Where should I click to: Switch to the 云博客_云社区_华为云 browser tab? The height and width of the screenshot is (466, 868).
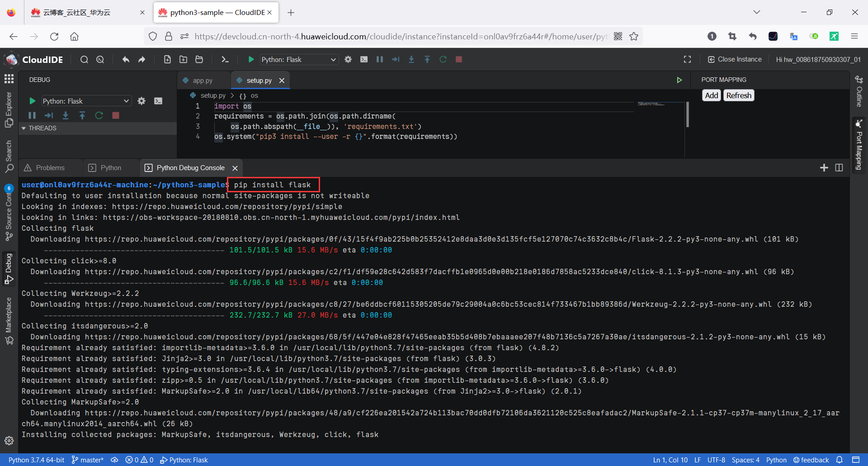pyautogui.click(x=88, y=13)
